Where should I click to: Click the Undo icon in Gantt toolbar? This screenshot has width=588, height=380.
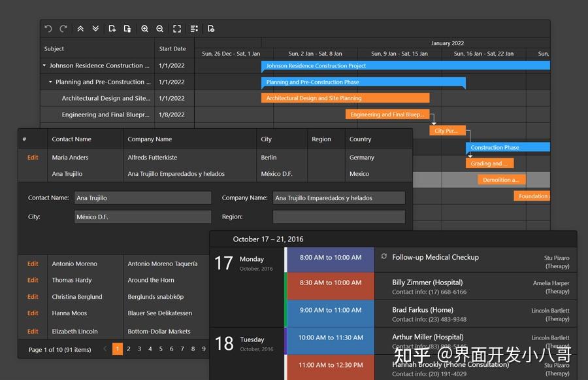click(48, 29)
